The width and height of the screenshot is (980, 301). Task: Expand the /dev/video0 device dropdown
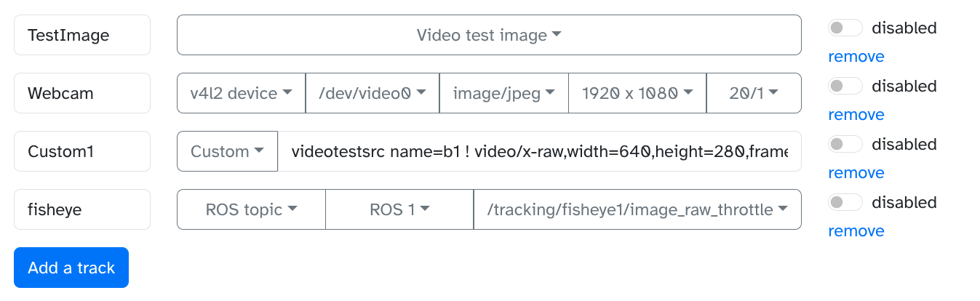pos(372,93)
